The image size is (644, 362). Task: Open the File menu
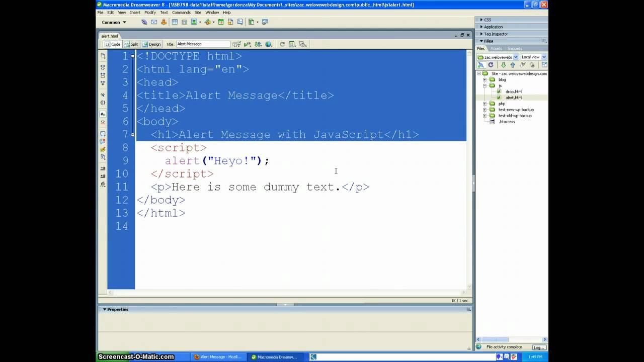point(100,12)
